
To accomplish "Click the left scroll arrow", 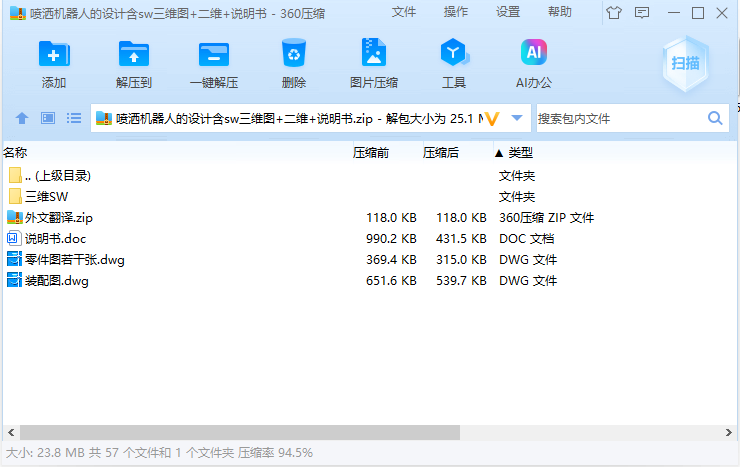I will (x=11, y=432).
